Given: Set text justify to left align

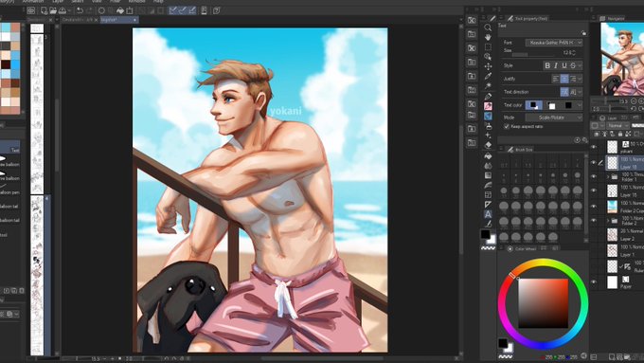Looking at the screenshot, I should pyautogui.click(x=555, y=79).
